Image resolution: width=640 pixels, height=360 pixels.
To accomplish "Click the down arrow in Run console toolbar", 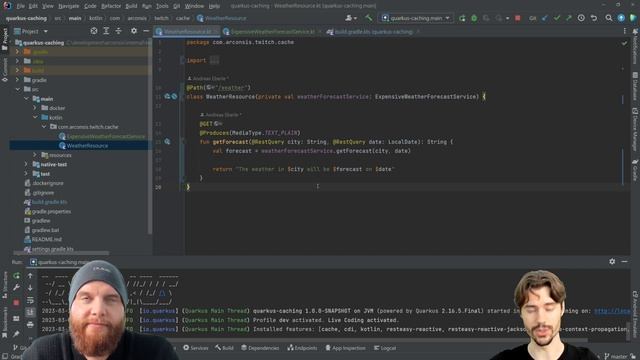I will pos(30,288).
